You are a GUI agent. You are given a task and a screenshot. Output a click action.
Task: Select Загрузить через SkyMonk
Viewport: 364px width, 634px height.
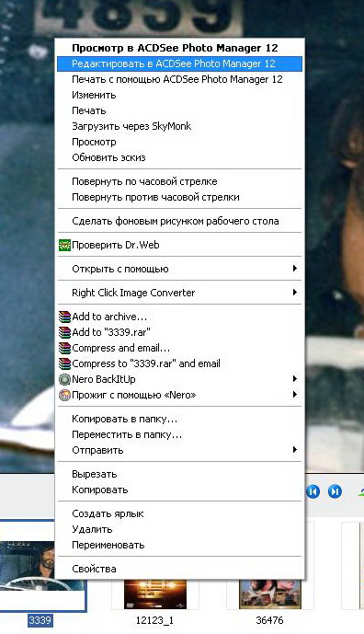point(180,126)
